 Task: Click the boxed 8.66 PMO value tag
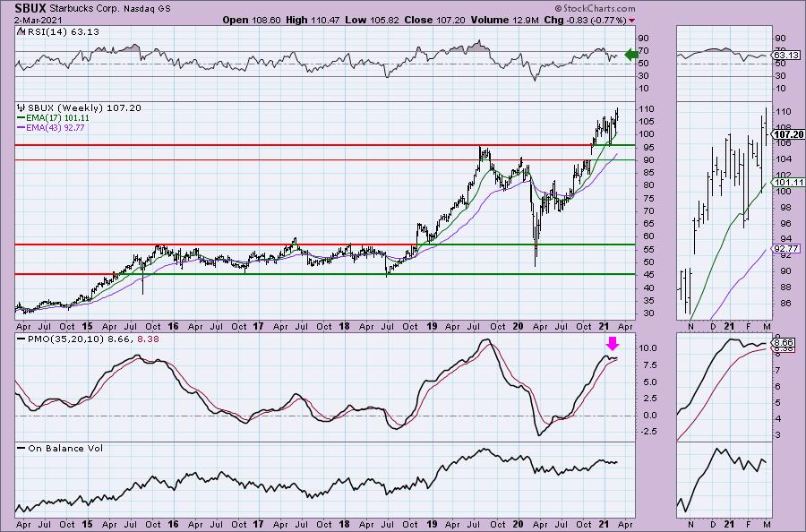785,342
